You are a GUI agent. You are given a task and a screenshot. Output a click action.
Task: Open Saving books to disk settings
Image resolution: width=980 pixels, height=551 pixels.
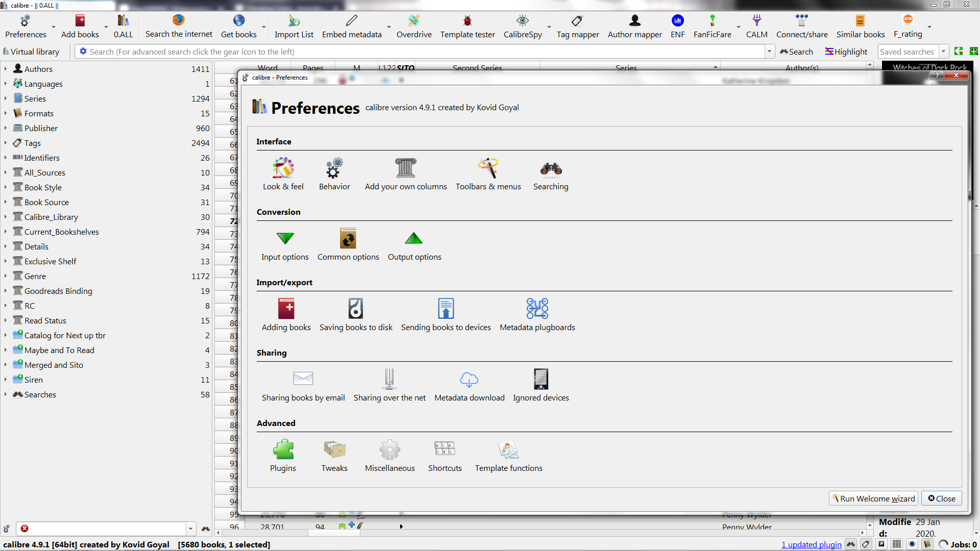click(356, 315)
